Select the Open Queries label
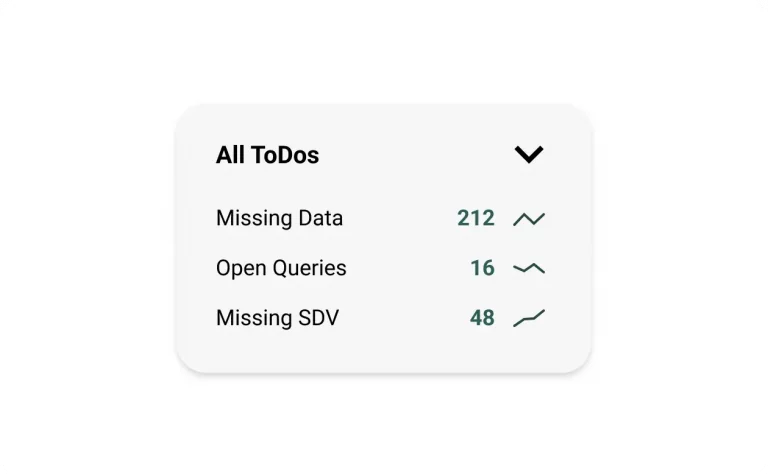This screenshot has width=768, height=475. tap(281, 268)
